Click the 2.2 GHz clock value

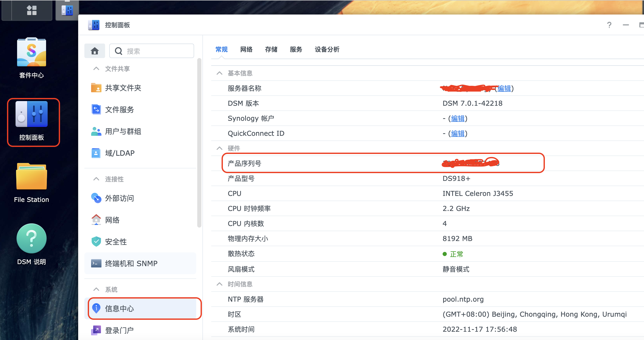point(456,209)
